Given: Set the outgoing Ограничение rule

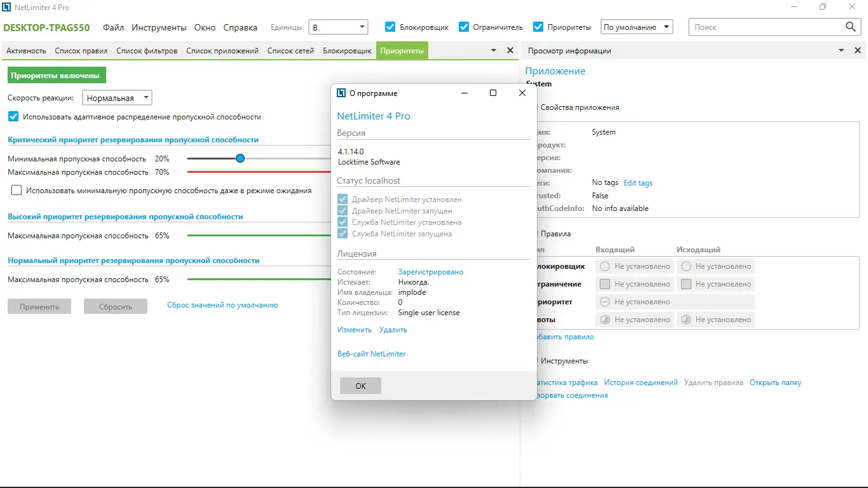Looking at the screenshot, I should 715,284.
